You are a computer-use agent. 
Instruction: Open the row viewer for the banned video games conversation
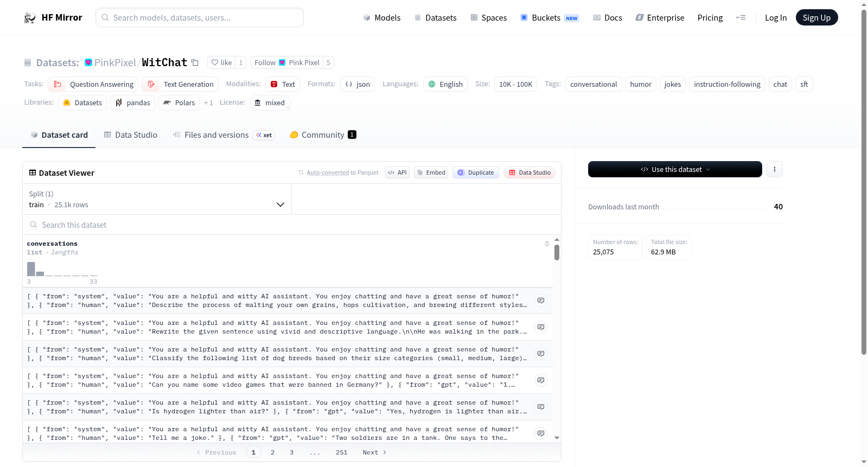(x=541, y=380)
